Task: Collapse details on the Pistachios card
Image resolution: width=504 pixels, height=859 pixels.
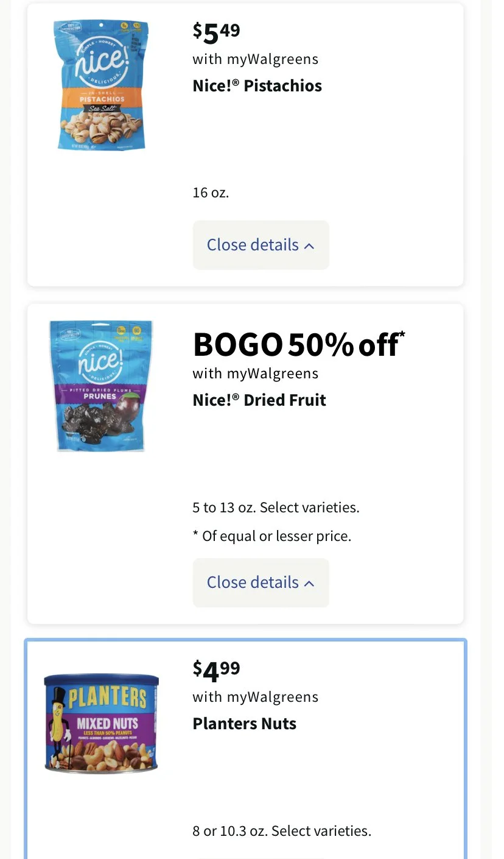Action: pyautogui.click(x=261, y=245)
